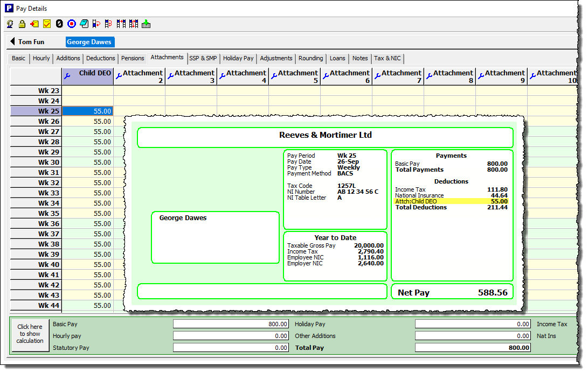This screenshot has height=373, width=588.
Task: Switch to the Rounding tab
Action: tap(311, 59)
